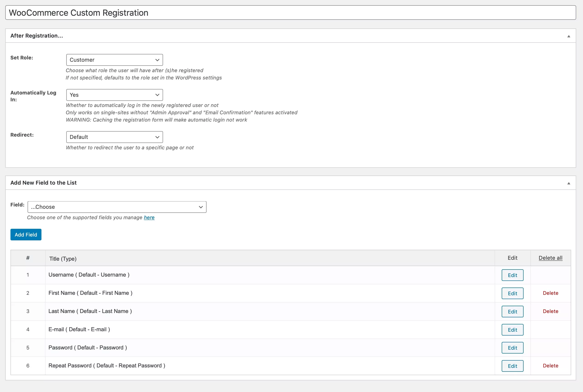Open the Redirect dropdown
Image resolution: width=583 pixels, height=392 pixels.
[115, 137]
